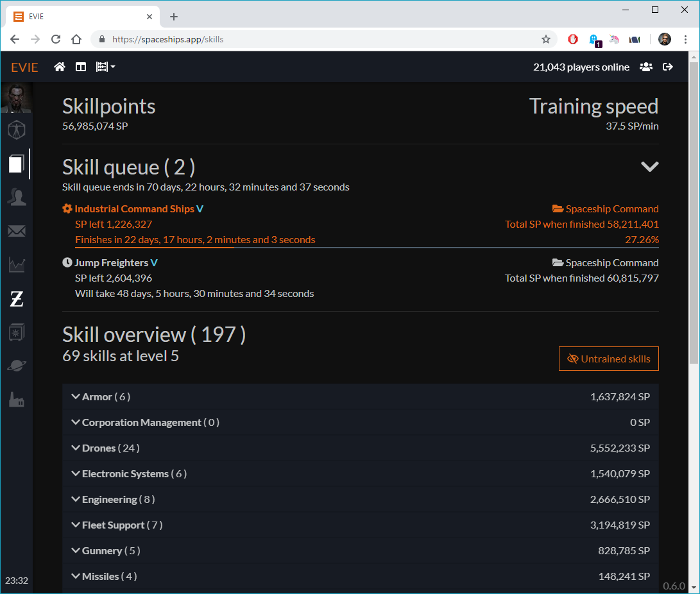Open the mail envelope sidebar icon
This screenshot has height=594, width=700.
(x=17, y=231)
